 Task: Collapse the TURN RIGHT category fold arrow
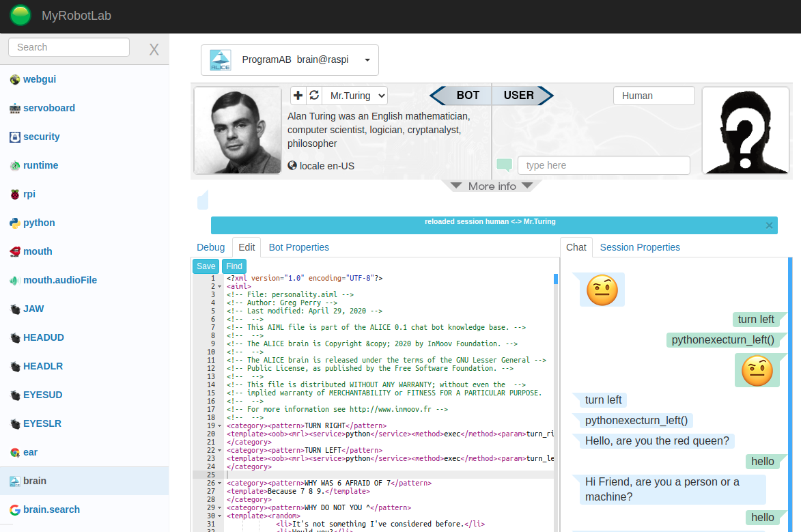tap(220, 425)
